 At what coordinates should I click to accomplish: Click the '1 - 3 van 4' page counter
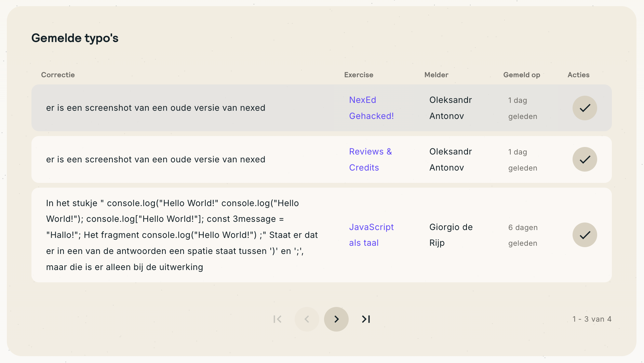click(x=592, y=319)
